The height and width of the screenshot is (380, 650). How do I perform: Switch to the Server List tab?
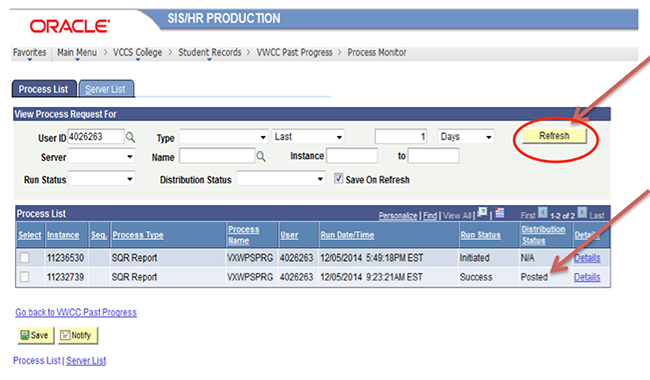tap(106, 89)
